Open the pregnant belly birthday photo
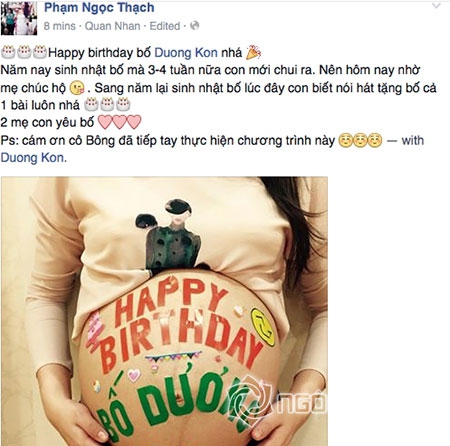This screenshot has height=446, width=450. (x=164, y=311)
